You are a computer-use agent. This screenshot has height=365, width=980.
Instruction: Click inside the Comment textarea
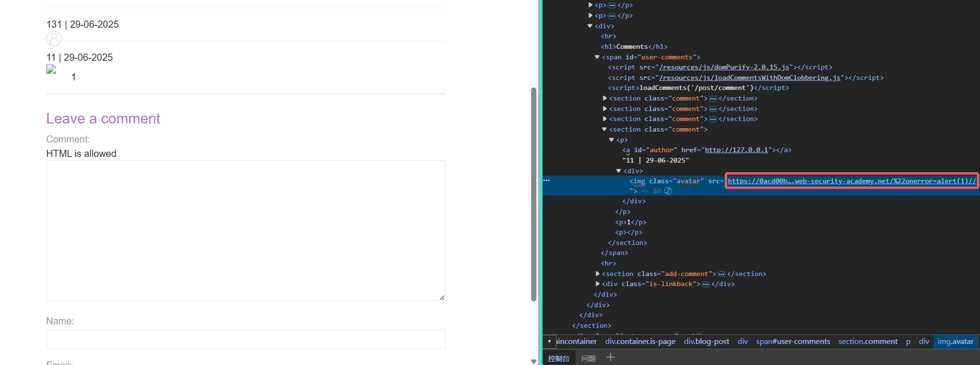[246, 231]
